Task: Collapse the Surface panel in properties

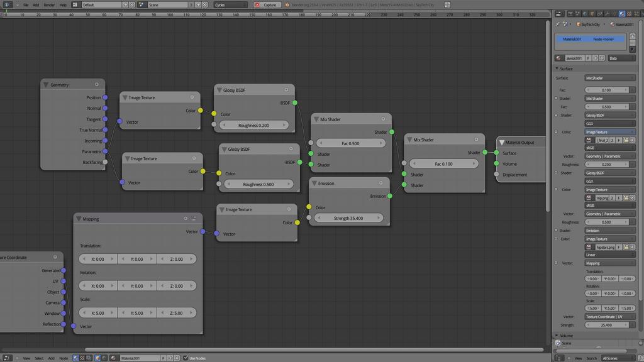Action: [x=557, y=69]
